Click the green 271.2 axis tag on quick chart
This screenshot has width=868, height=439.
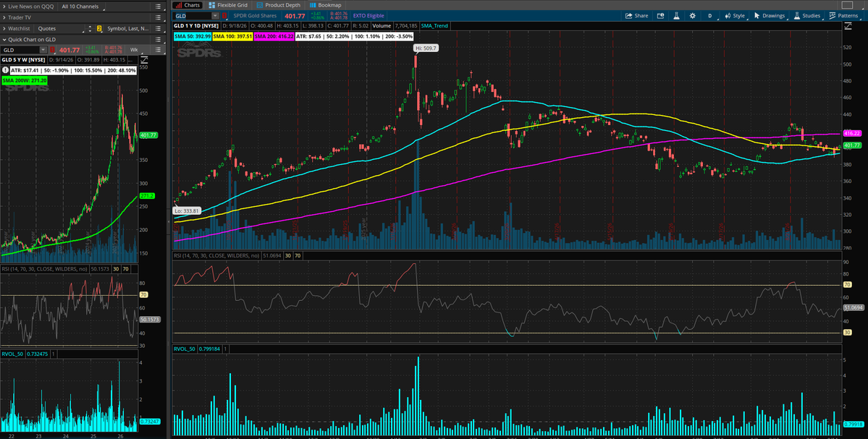point(147,196)
